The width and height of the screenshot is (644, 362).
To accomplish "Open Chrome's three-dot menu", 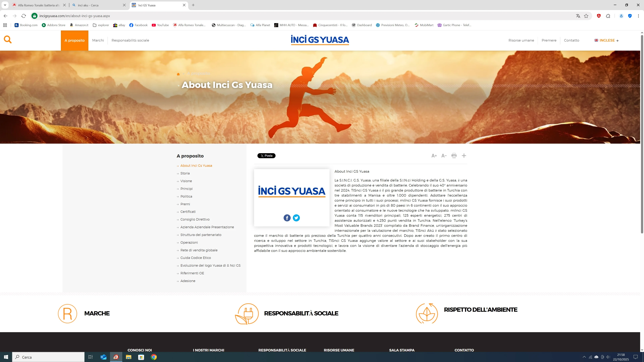I will pos(638,16).
